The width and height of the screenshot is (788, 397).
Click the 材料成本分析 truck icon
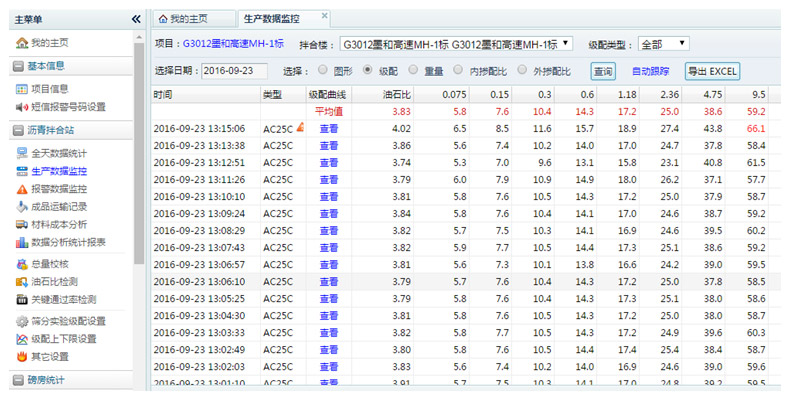[x=22, y=225]
